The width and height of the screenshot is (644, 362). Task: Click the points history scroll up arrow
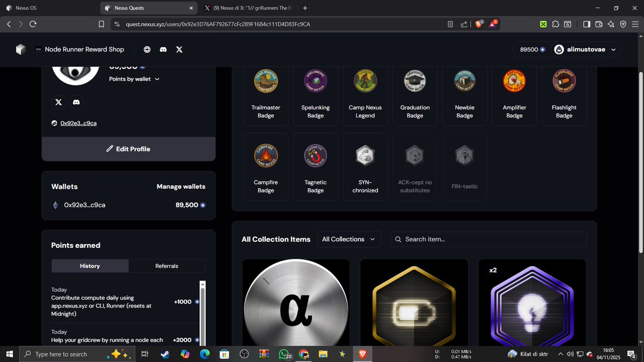pos(202,284)
